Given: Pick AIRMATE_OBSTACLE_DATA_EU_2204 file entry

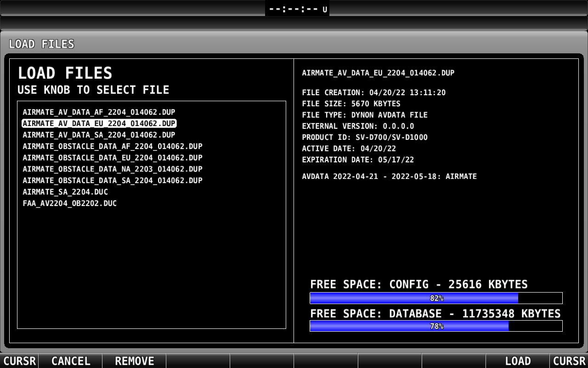Looking at the screenshot, I should point(113,158).
